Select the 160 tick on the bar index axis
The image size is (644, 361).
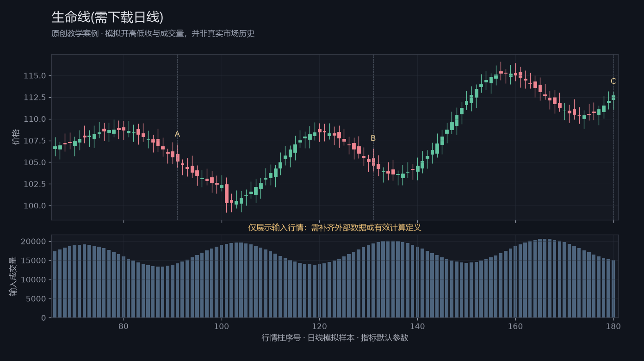coord(515,326)
